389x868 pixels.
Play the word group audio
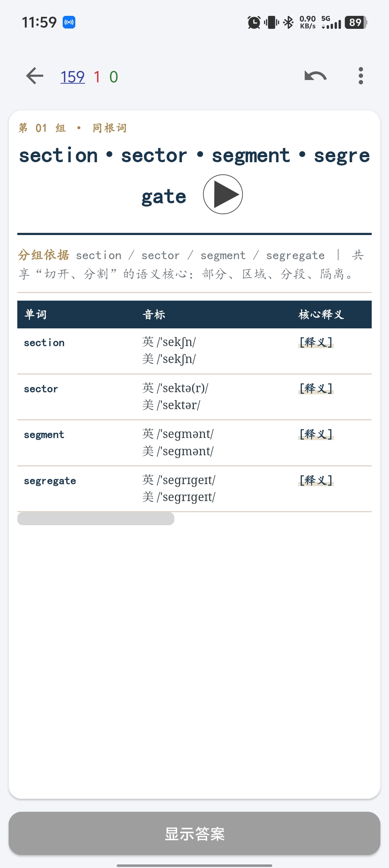tap(223, 194)
